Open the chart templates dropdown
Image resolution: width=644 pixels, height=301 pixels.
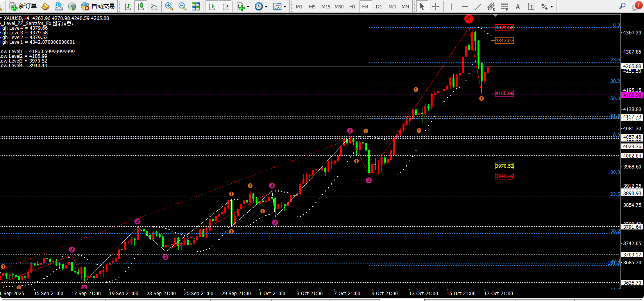point(279,6)
